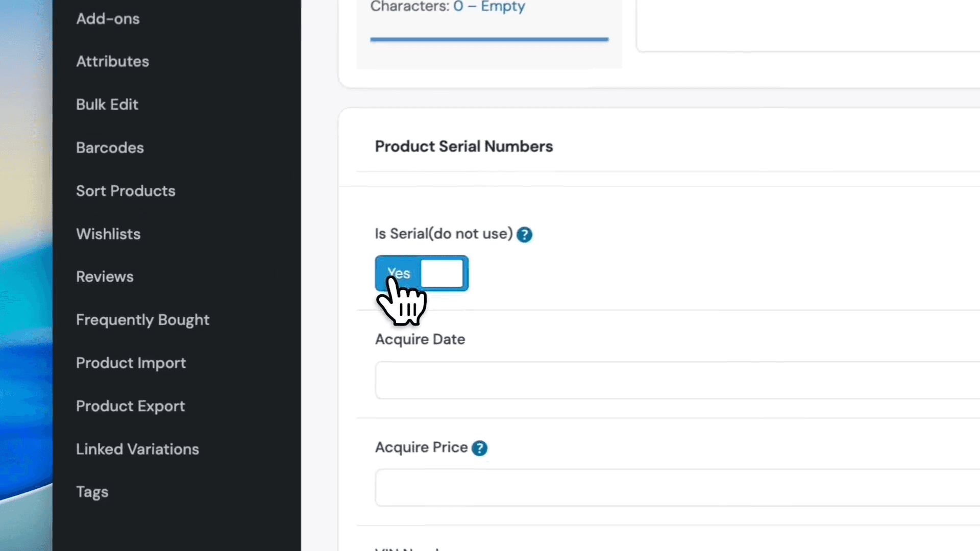Open Product Import

pyautogui.click(x=131, y=363)
